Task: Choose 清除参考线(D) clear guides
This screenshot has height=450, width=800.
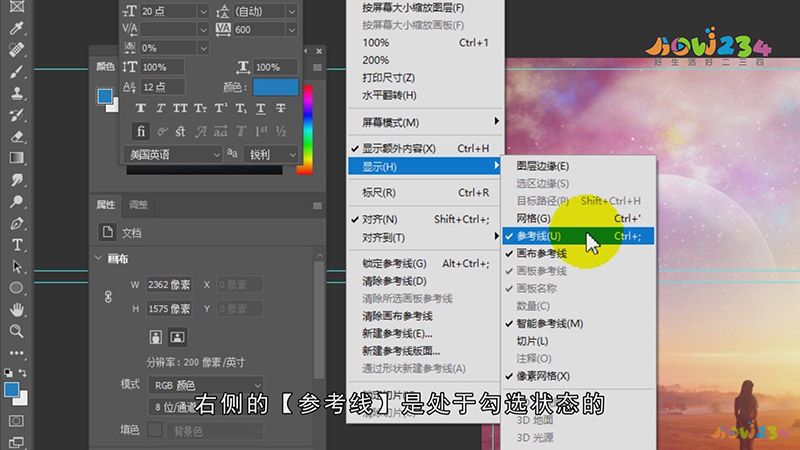Action: tap(425, 281)
